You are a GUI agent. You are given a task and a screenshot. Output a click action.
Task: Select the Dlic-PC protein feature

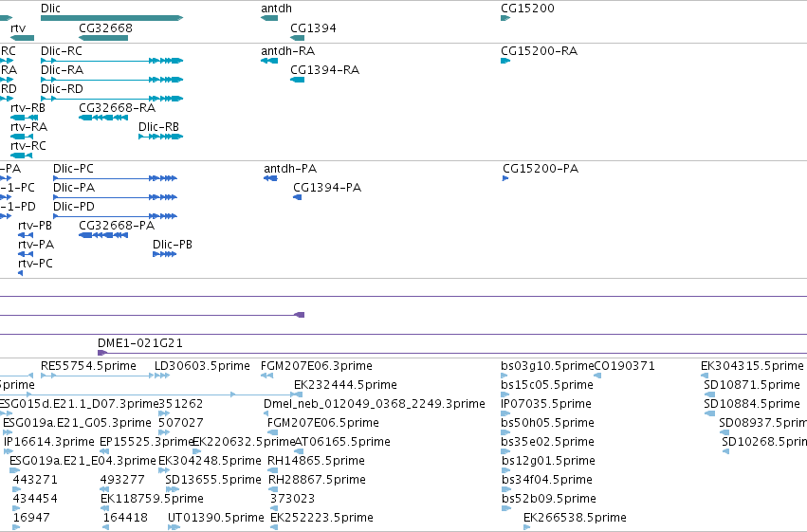(116, 178)
